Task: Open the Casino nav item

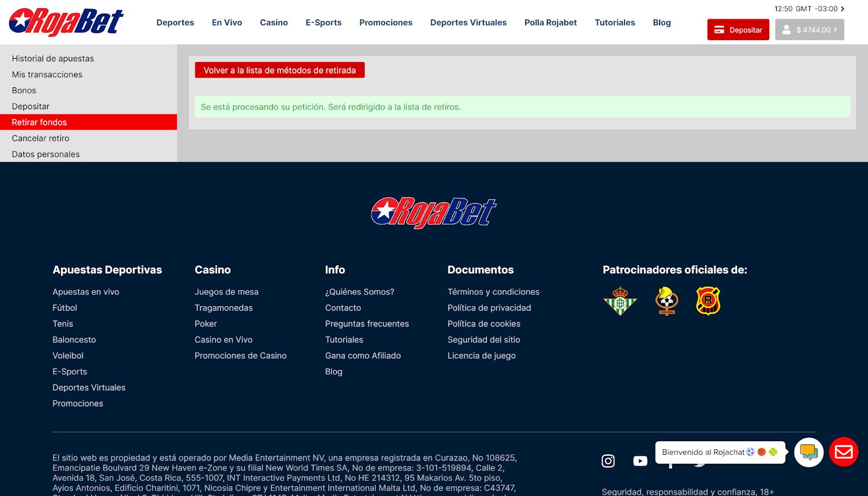Action: (x=274, y=22)
